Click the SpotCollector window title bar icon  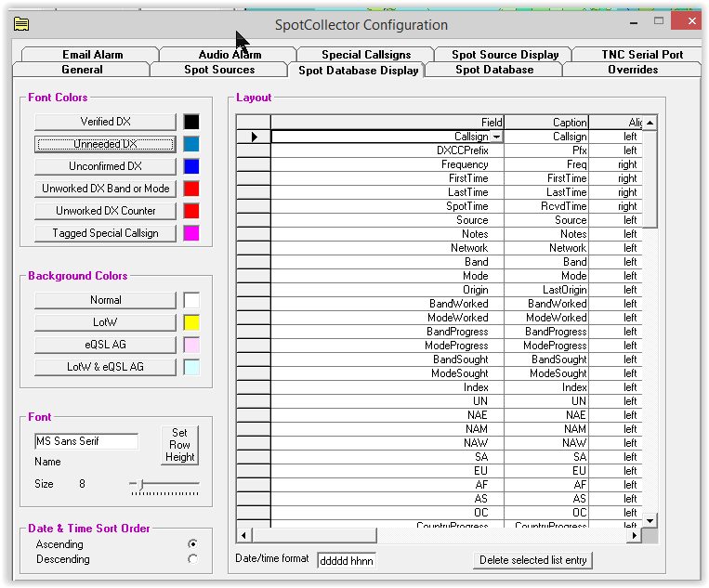coord(21,24)
